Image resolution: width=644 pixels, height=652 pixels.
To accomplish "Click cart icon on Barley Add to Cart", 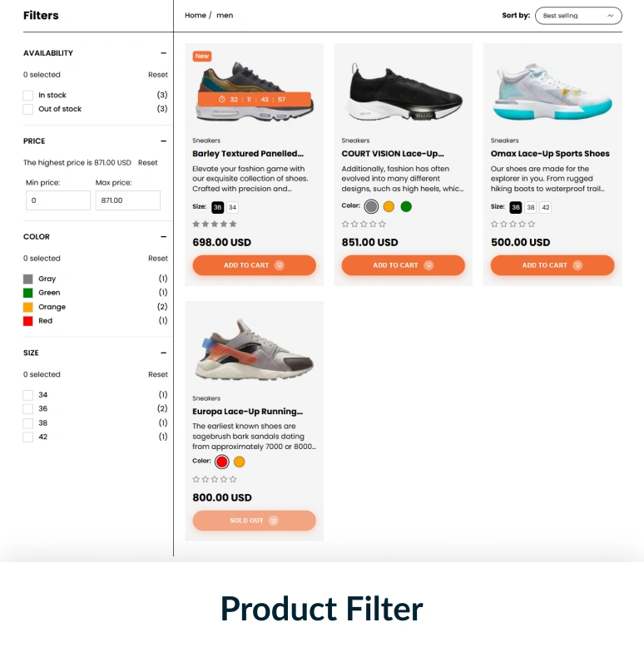I will [x=280, y=265].
